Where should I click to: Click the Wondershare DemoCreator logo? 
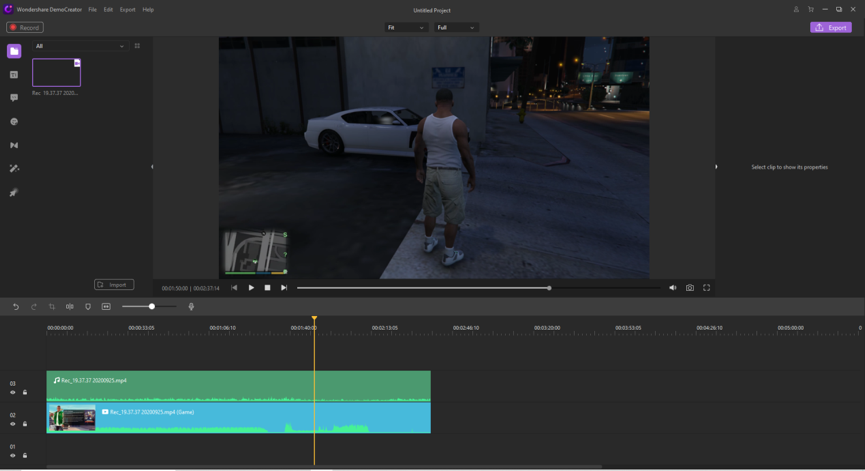point(8,9)
